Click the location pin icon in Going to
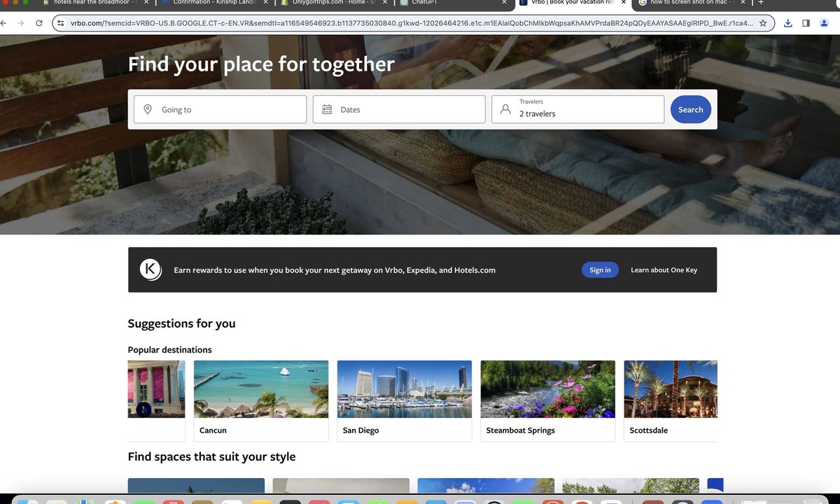Viewport: 840px width, 504px height. (x=148, y=110)
